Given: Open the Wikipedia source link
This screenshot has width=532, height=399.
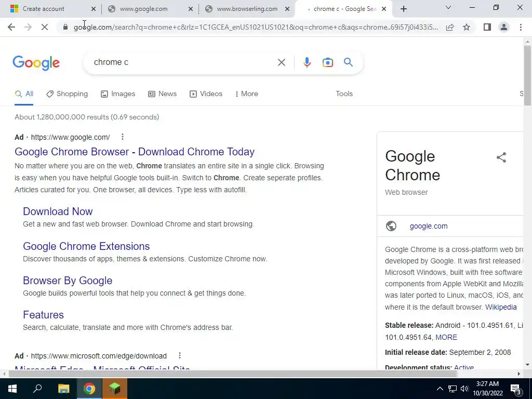Looking at the screenshot, I should (x=501, y=307).
